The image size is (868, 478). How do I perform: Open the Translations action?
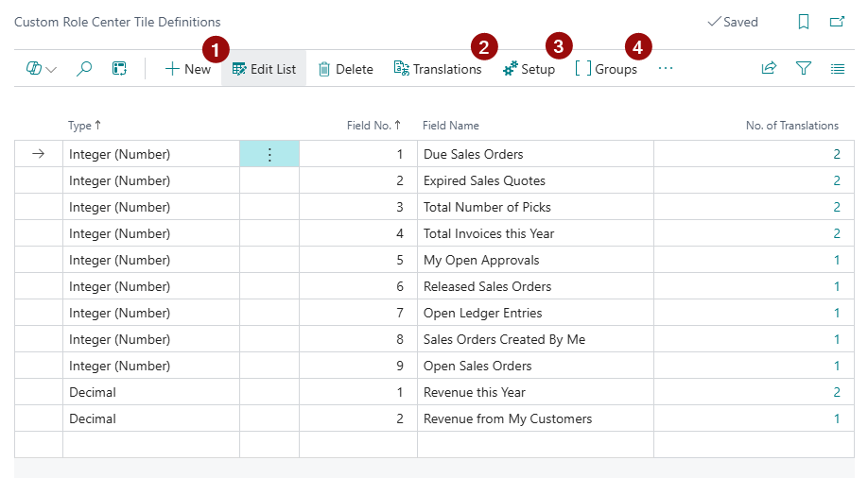438,69
